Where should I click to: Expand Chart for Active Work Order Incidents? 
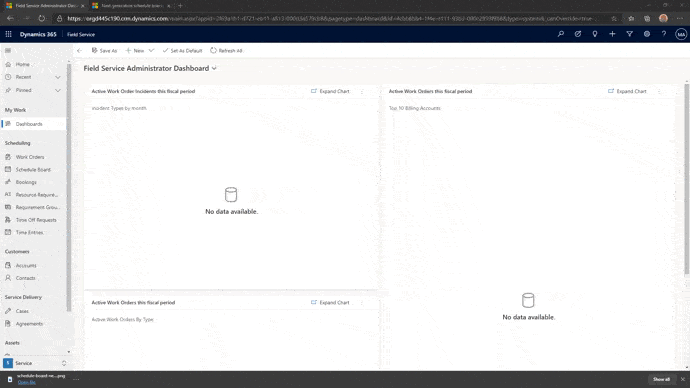point(330,92)
